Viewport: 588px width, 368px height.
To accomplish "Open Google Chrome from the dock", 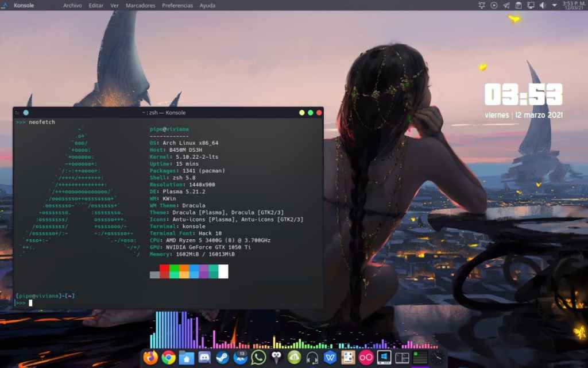I will (168, 358).
